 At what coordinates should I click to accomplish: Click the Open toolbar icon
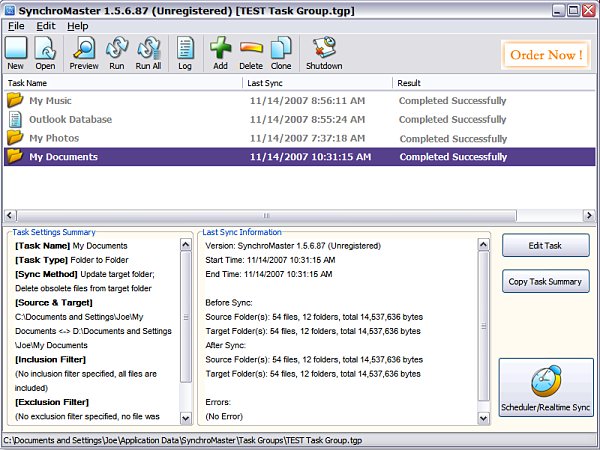tap(45, 48)
